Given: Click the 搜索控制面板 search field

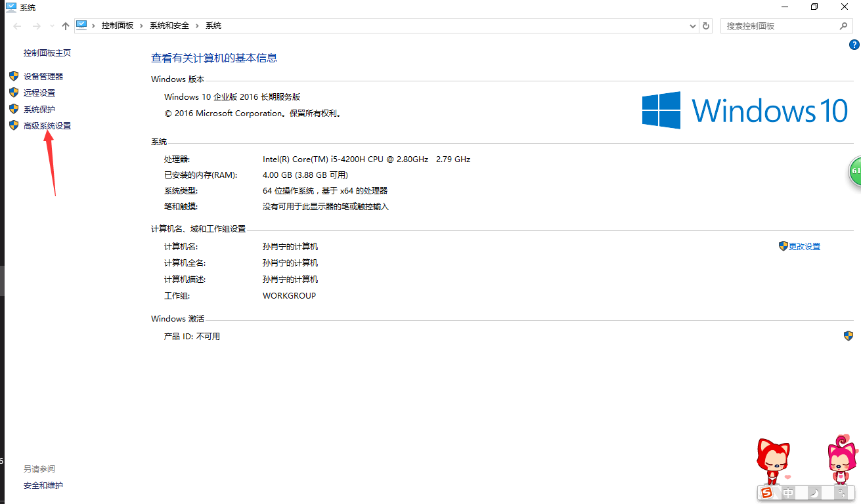Looking at the screenshot, I should click(x=780, y=26).
